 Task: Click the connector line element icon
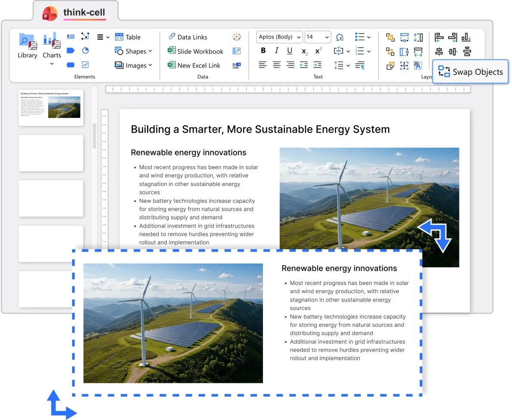tap(85, 37)
